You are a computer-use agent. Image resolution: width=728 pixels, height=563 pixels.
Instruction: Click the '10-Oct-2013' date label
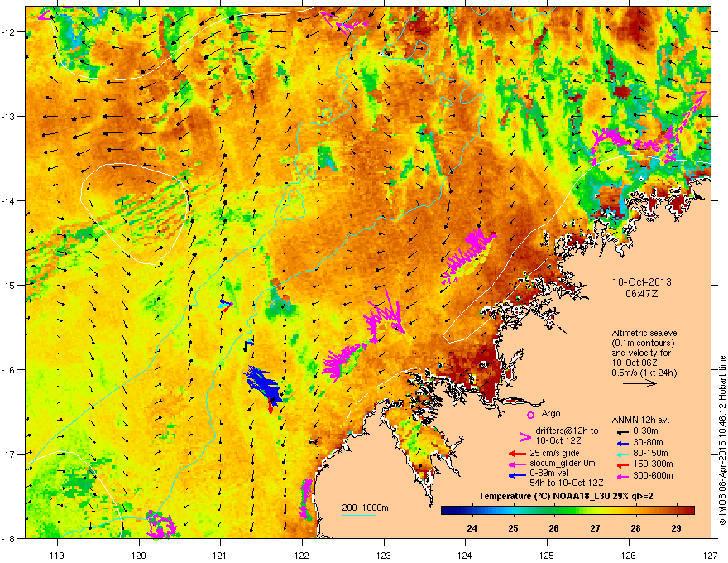[642, 282]
